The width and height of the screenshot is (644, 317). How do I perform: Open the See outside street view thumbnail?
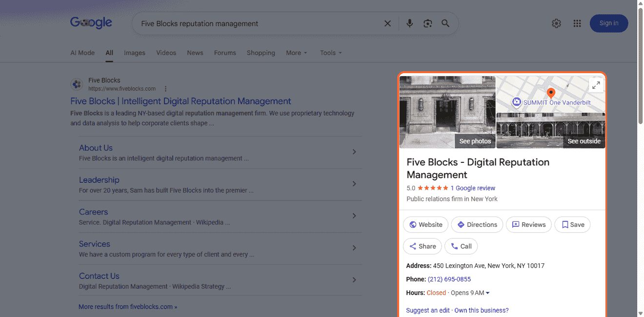[551, 131]
